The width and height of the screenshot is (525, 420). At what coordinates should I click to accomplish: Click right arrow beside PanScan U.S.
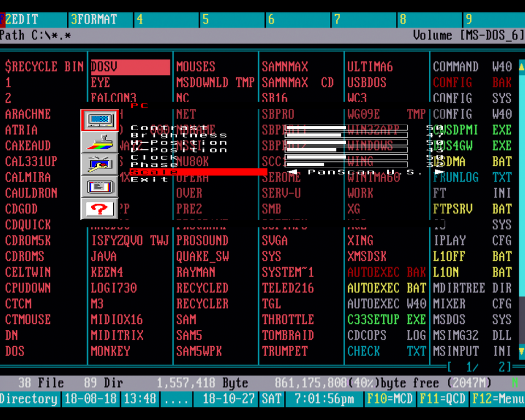coord(439,172)
